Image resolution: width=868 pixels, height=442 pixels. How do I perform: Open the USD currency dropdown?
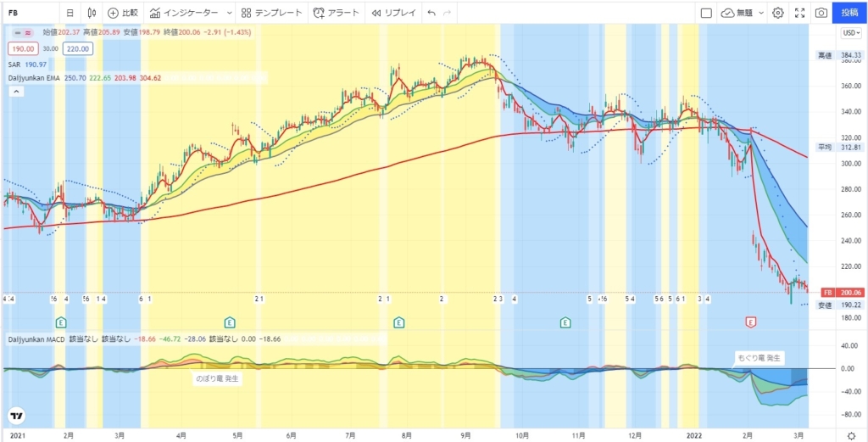tap(850, 33)
